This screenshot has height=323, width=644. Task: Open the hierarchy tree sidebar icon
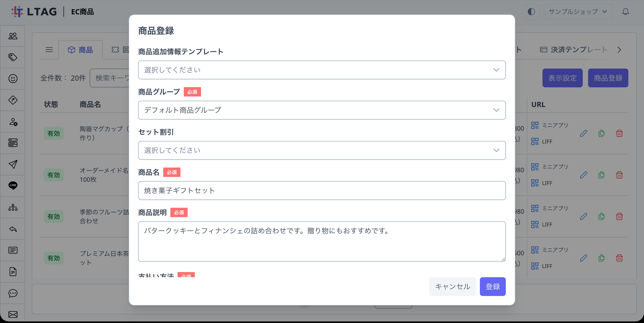(x=13, y=207)
